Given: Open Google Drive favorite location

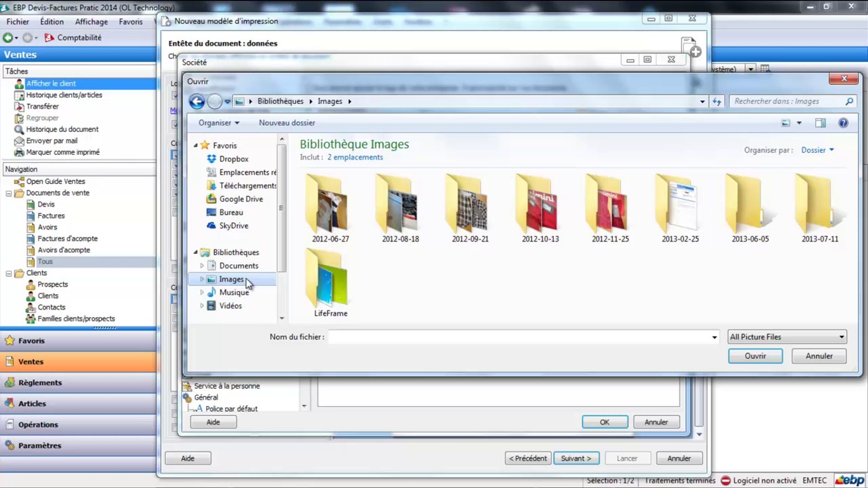Looking at the screenshot, I should [241, 199].
